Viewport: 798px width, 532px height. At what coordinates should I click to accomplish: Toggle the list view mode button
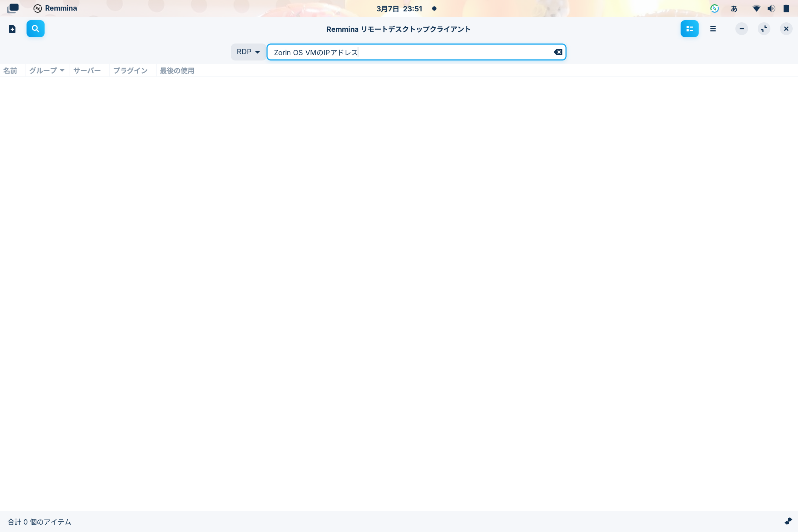click(689, 29)
